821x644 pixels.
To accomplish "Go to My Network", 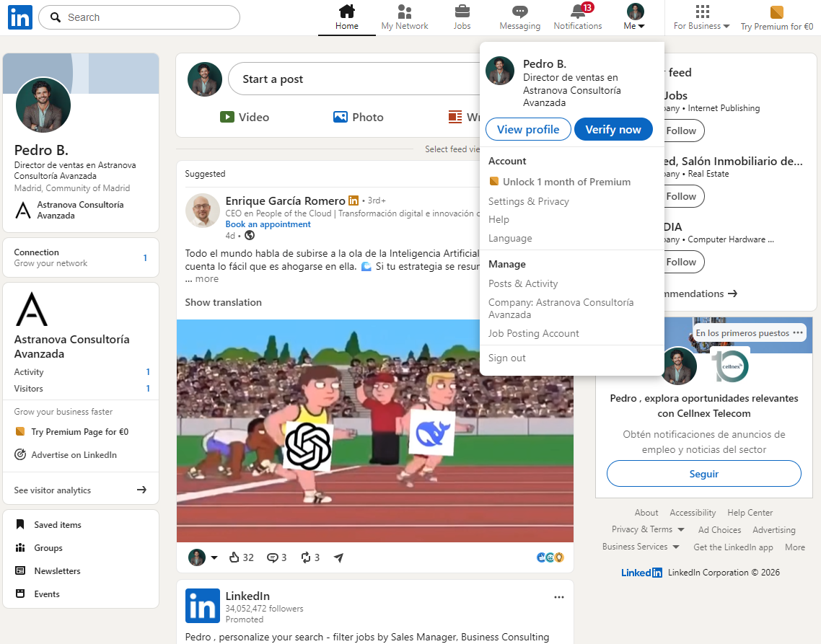I will [404, 17].
